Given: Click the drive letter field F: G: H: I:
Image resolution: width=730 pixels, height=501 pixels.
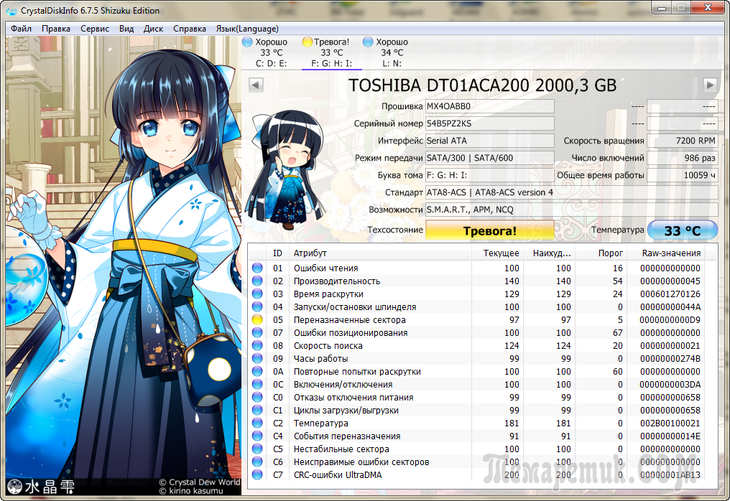Looking at the screenshot, I should [490, 175].
